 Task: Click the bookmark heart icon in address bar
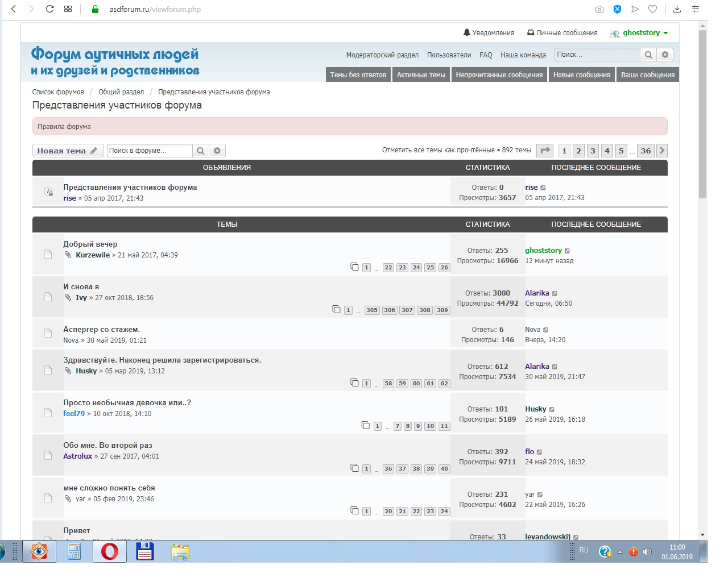coord(652,9)
